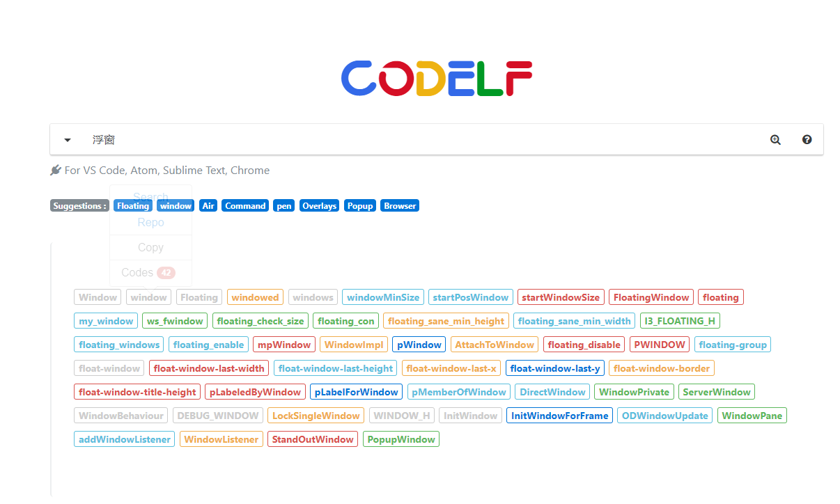Image resolution: width=840 pixels, height=504 pixels.
Task: Click the Overlays suggestion tag
Action: coord(320,206)
